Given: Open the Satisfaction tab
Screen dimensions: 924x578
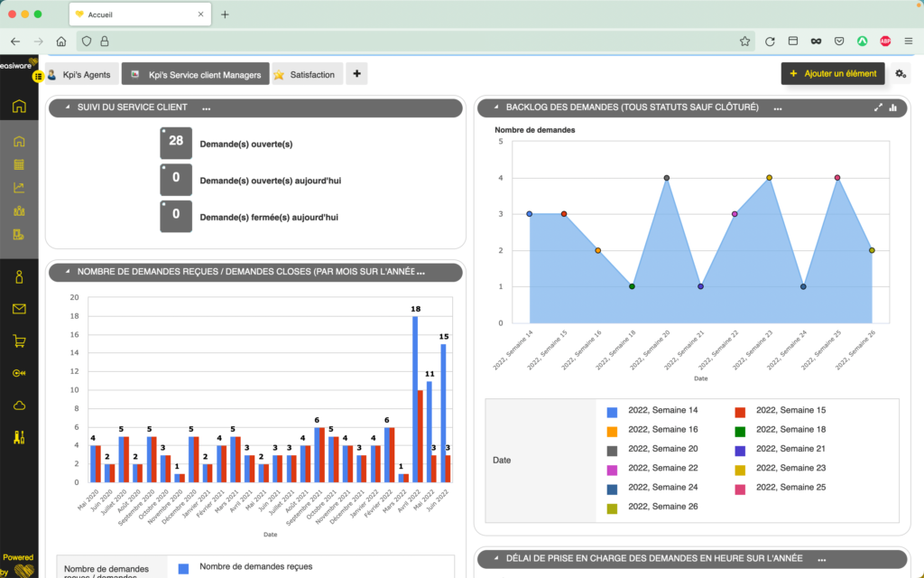Looking at the screenshot, I should coord(308,74).
